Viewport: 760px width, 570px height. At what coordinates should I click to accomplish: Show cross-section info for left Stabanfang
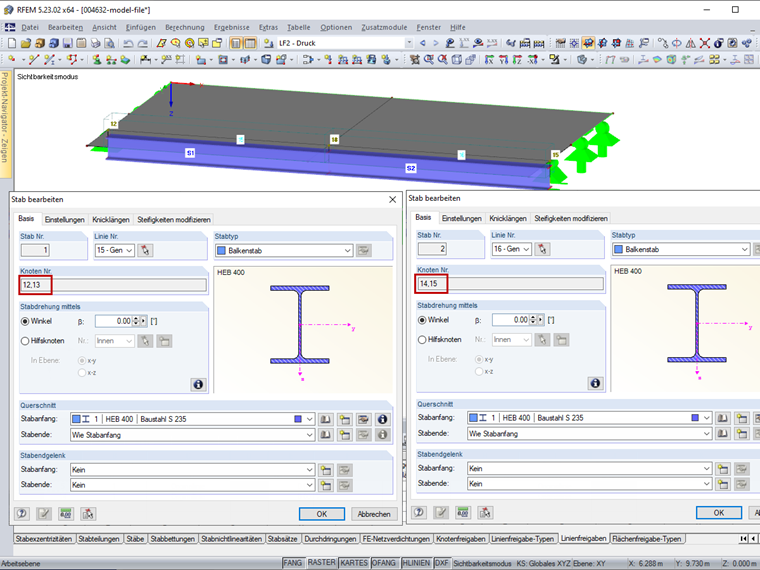382,419
